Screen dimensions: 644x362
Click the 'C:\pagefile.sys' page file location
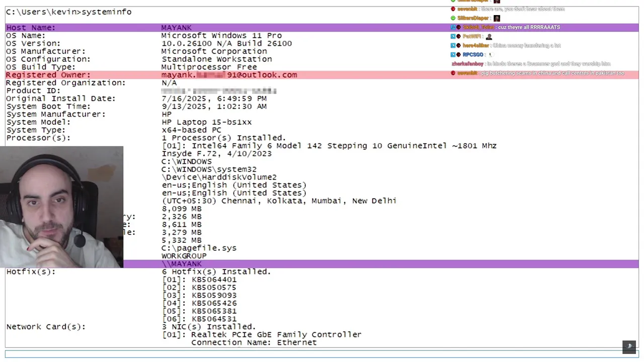(199, 248)
